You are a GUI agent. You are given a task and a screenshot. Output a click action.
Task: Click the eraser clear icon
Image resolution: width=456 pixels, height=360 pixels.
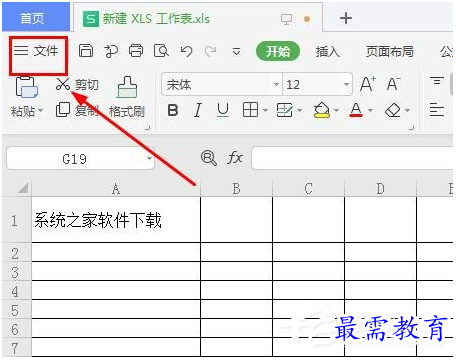(x=393, y=110)
